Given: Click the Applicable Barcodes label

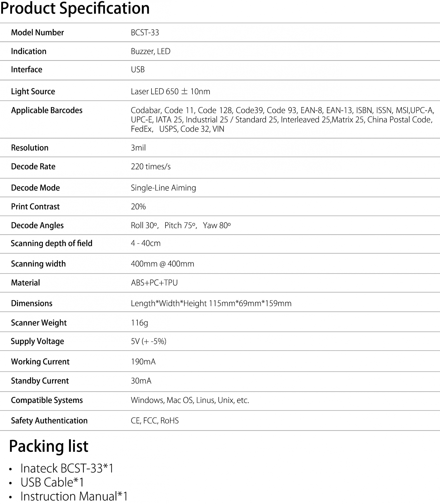Looking at the screenshot, I should pos(47,111).
